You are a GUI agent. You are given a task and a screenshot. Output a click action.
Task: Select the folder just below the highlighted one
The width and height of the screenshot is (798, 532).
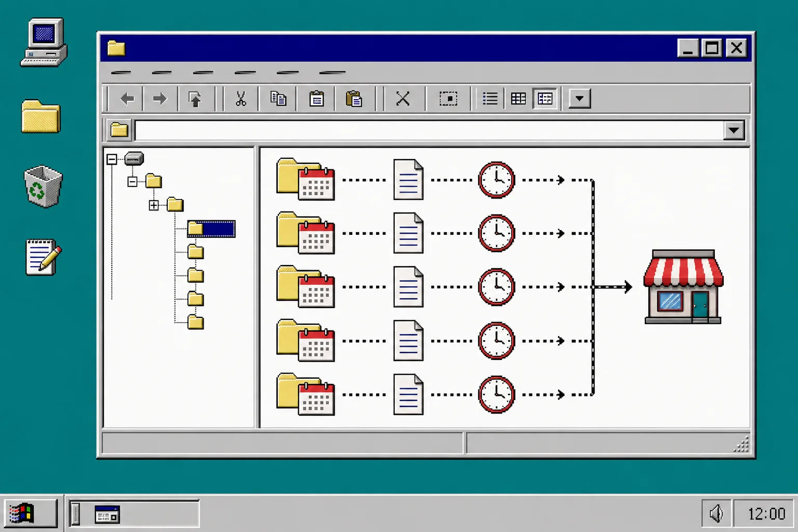pos(195,252)
